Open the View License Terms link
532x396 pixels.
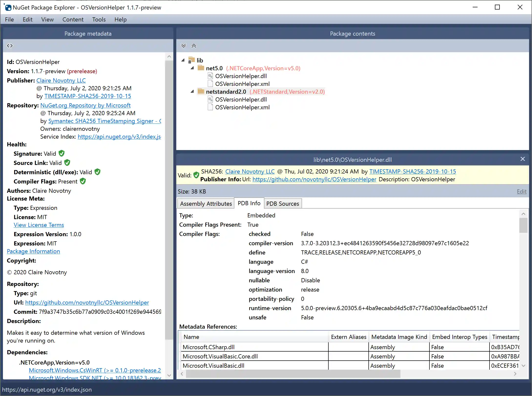coord(39,225)
